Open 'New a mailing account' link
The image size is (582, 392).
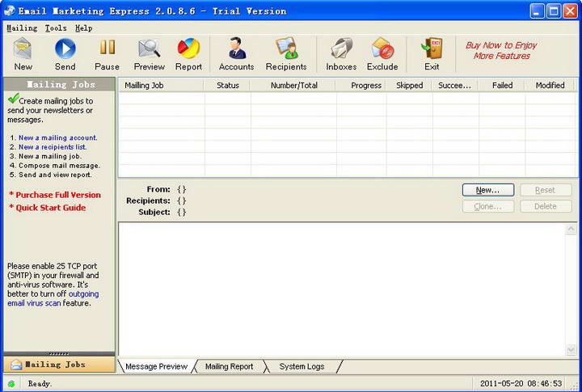58,137
